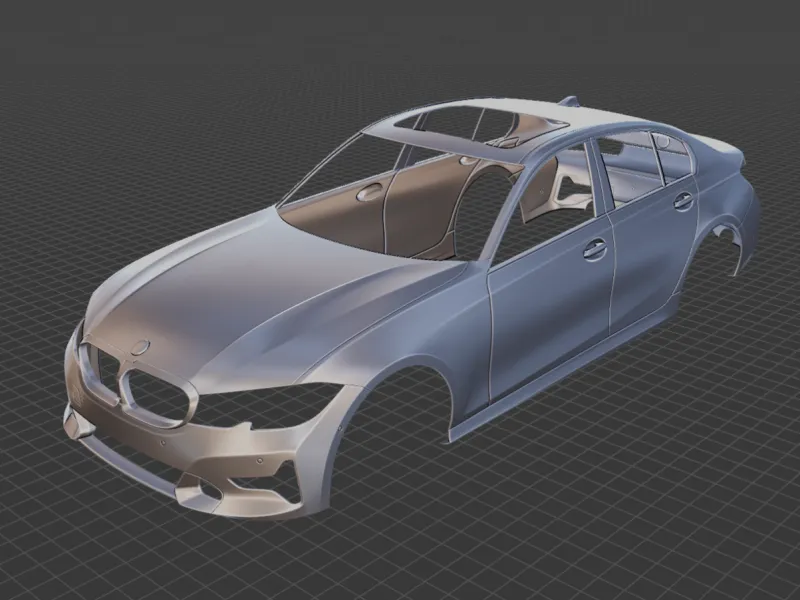The image size is (800, 600).
Task: Select the rear door handle on the car
Action: point(683,201)
